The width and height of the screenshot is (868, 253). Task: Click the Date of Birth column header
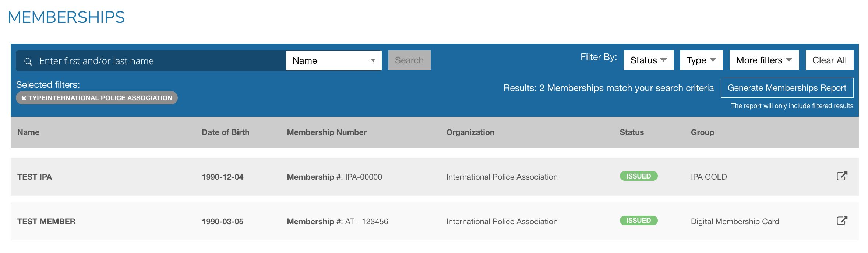(225, 132)
